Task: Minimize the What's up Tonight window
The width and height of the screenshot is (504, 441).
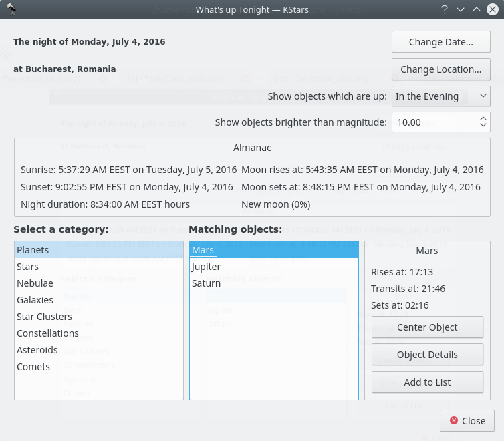Action: [x=461, y=9]
